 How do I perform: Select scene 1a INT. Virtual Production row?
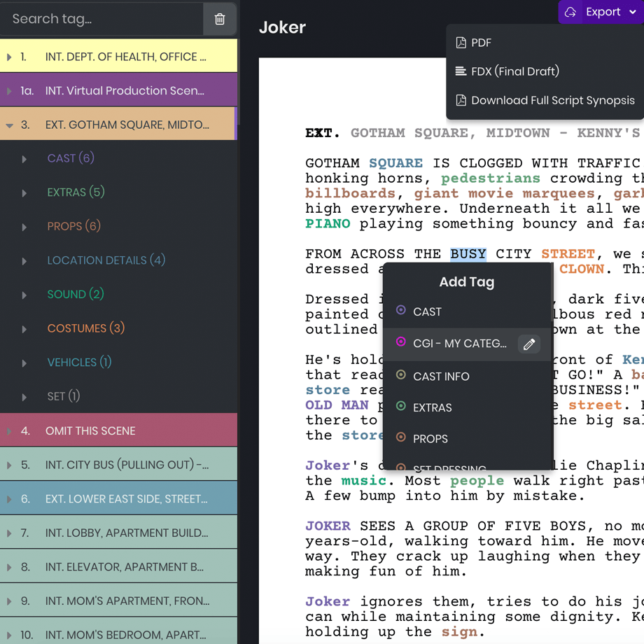coord(119,90)
